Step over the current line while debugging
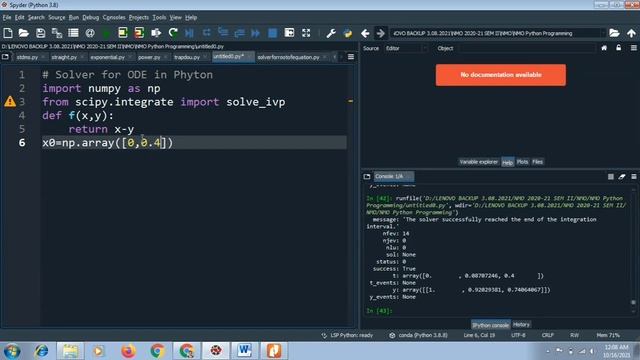This screenshot has width=640, height=360. point(207,33)
